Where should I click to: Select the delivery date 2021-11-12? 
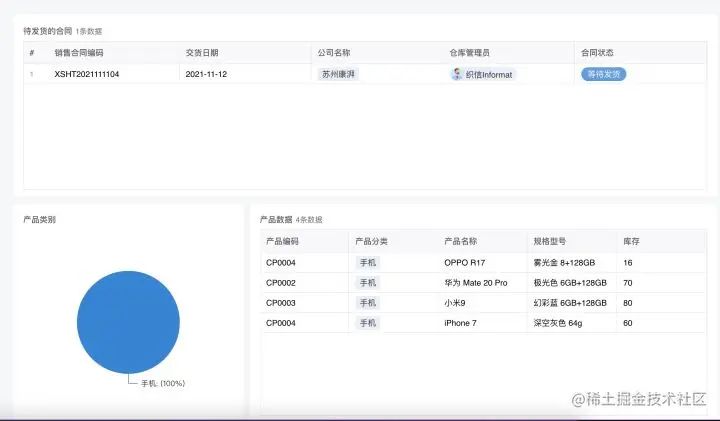(206, 74)
